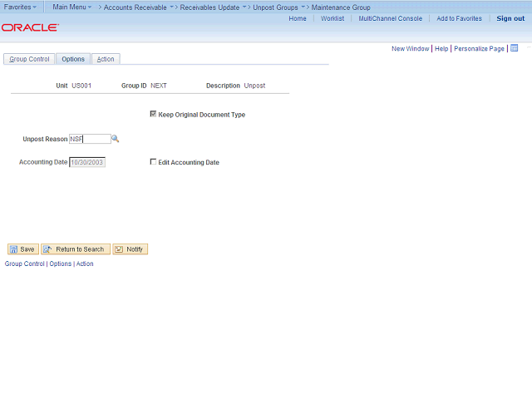
Task: Click Add to Favorites link
Action: 459,18
